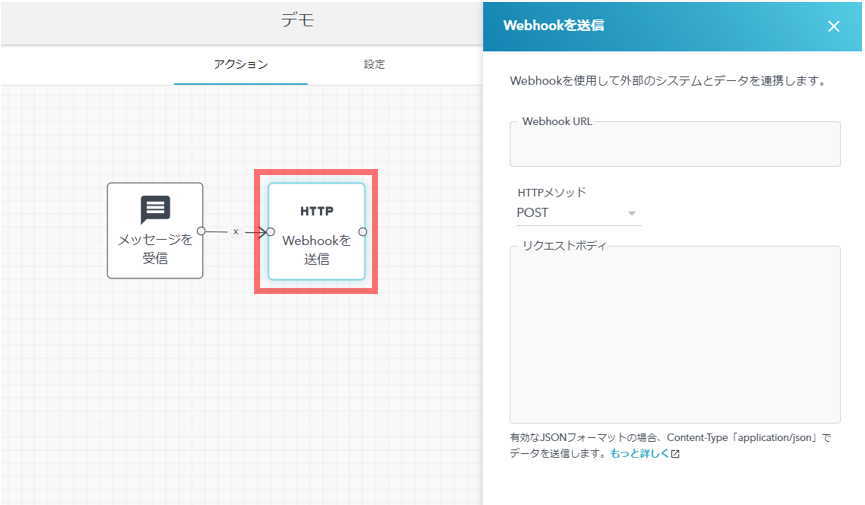Select the POST value in HTTPメソッド
The width and height of the screenshot is (865, 505).
pyautogui.click(x=533, y=213)
